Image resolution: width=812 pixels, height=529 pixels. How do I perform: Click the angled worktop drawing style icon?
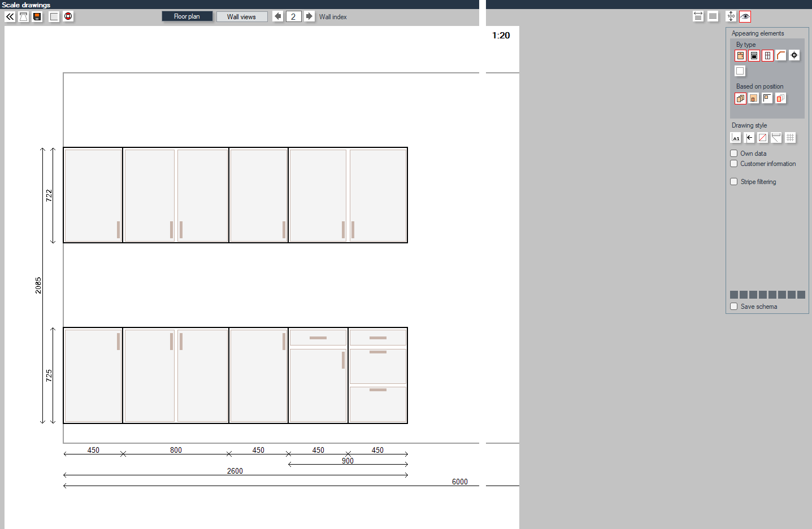[x=776, y=138]
